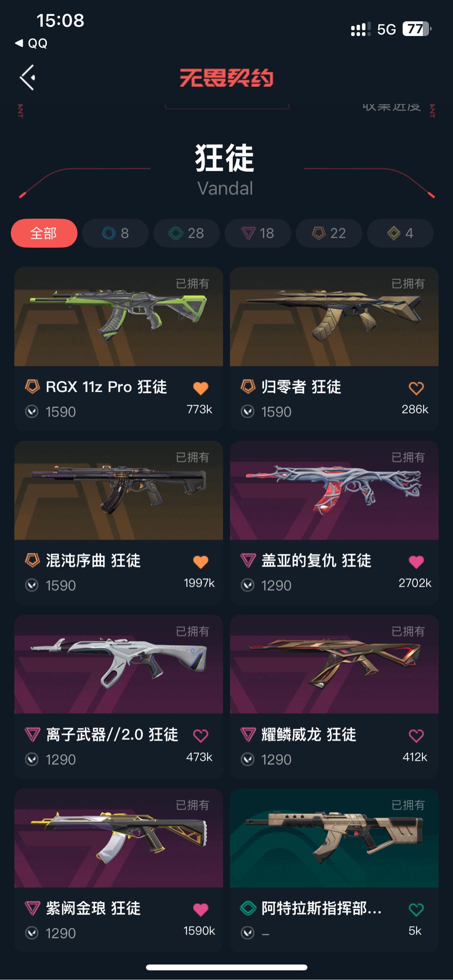Open the 混沌序曲 狂徒 skin name
The image size is (453, 980).
(x=93, y=560)
